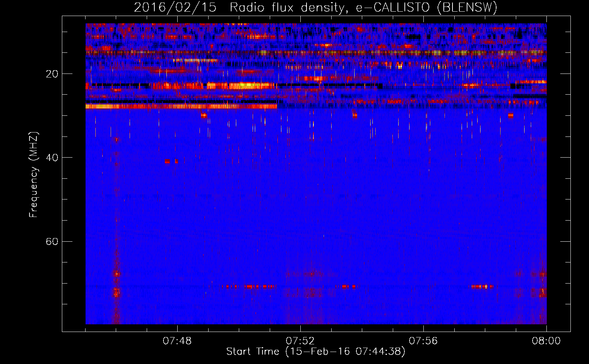Click the 'Start Time (15-Feb-16 07:44:38)' label
589x364 pixels.
[x=316, y=352]
